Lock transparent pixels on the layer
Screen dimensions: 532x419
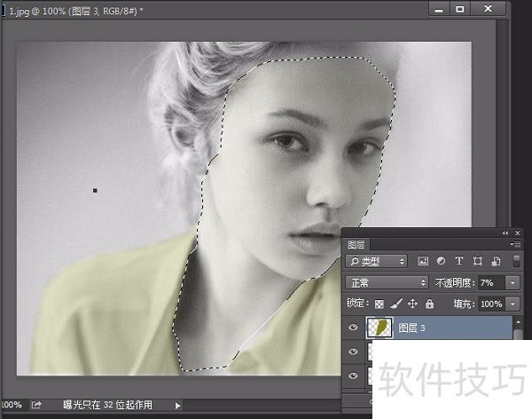point(380,304)
